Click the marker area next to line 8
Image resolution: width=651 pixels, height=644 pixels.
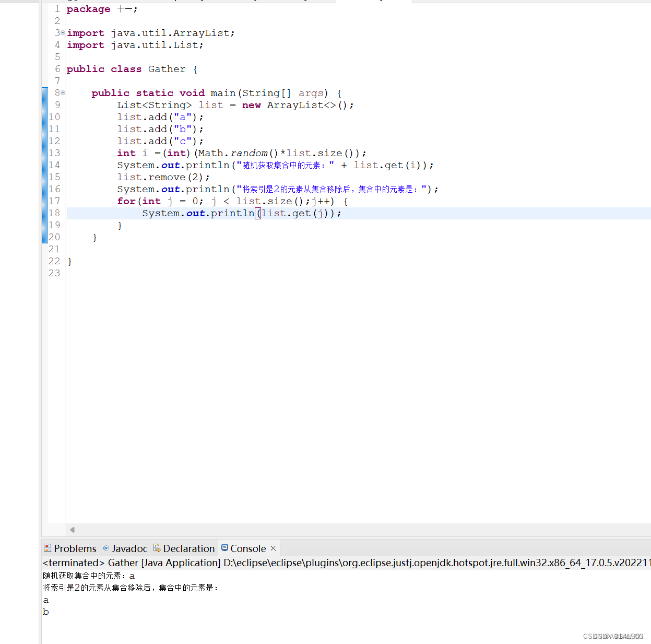tap(45, 93)
